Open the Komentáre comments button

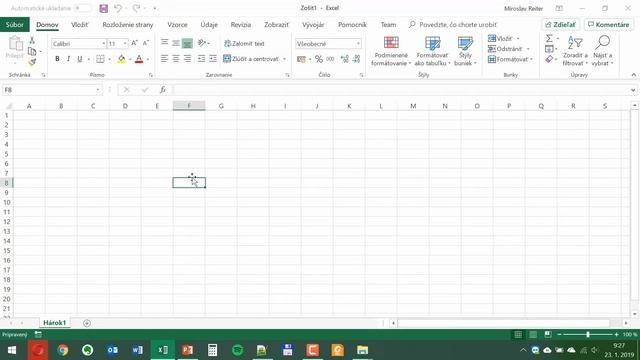click(x=609, y=24)
